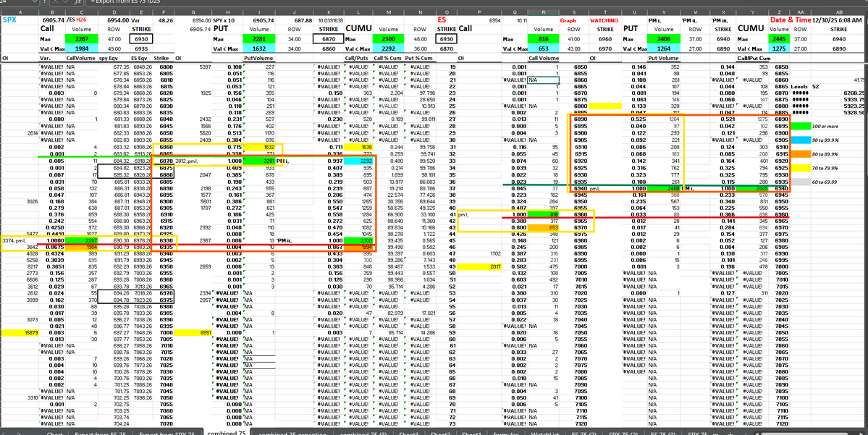The image size is (868, 435).
Task: Select column header P
Action: click(x=479, y=12)
